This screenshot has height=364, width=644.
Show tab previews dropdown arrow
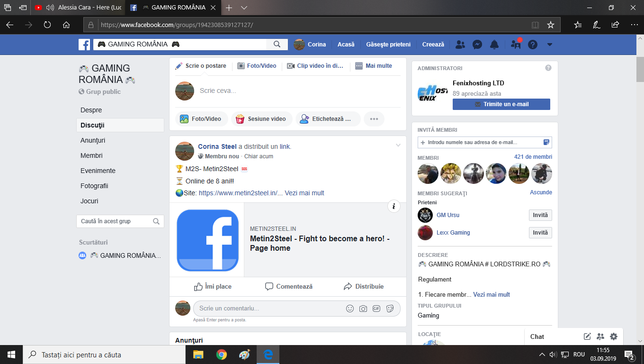coord(244,8)
